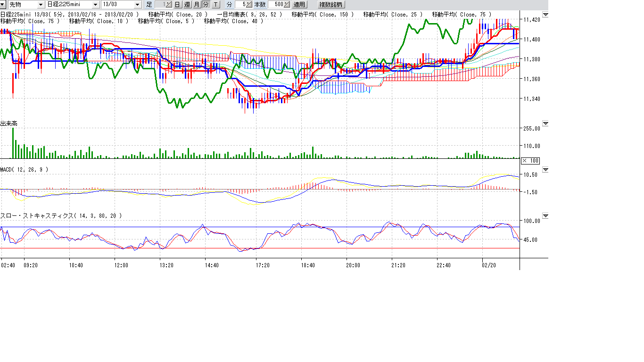The width and height of the screenshot is (644, 362).
Task: Open the slow stochastics panel menu arrow
Action: coord(545,216)
